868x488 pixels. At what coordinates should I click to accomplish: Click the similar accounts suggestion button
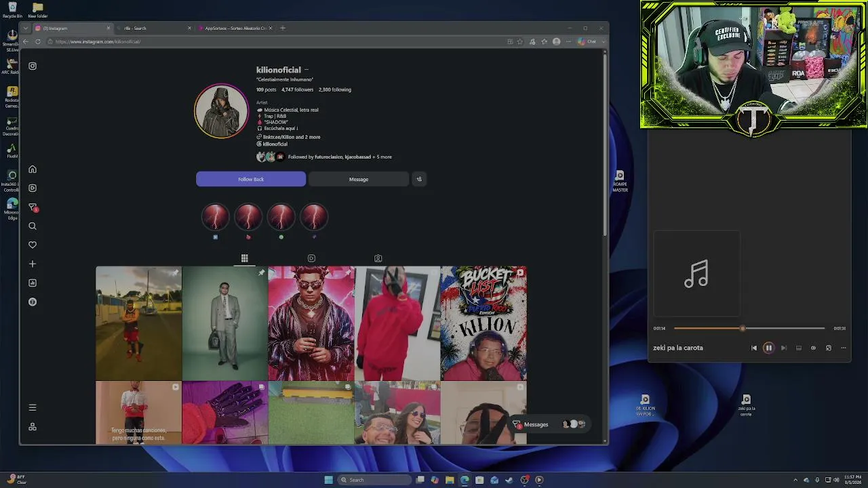point(419,179)
